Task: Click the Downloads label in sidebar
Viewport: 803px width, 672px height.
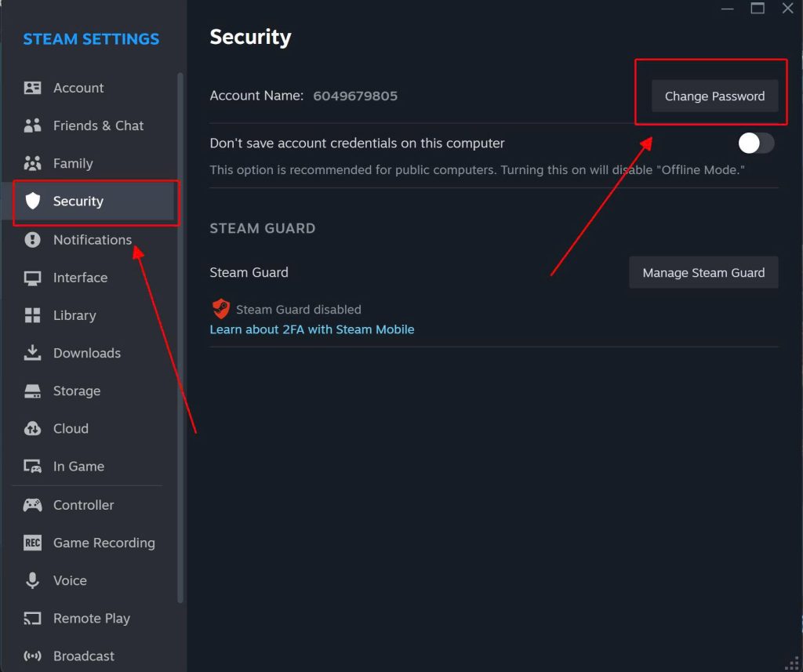Action: coord(87,353)
